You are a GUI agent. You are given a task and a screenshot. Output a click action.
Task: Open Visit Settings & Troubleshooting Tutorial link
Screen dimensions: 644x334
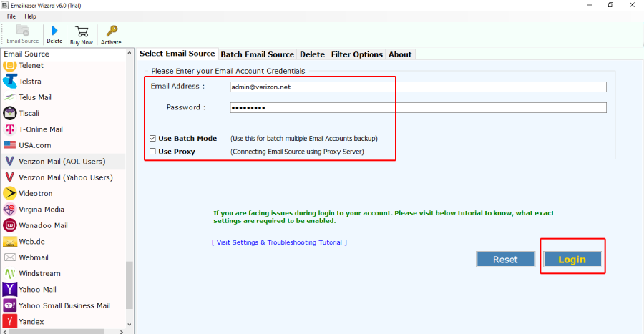coord(279,242)
